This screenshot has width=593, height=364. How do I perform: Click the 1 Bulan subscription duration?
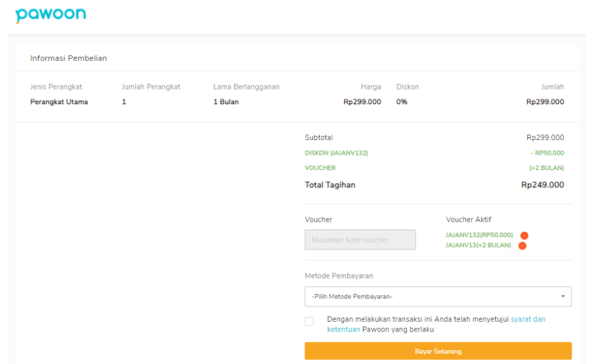tap(226, 102)
